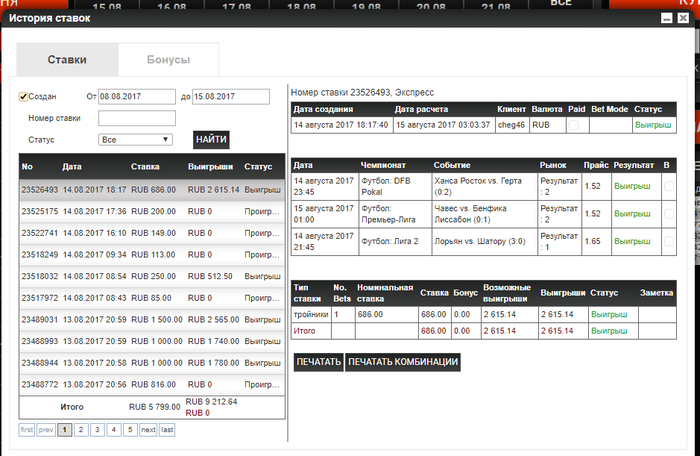Click the Событие column header
The width and height of the screenshot is (700, 456).
(452, 165)
